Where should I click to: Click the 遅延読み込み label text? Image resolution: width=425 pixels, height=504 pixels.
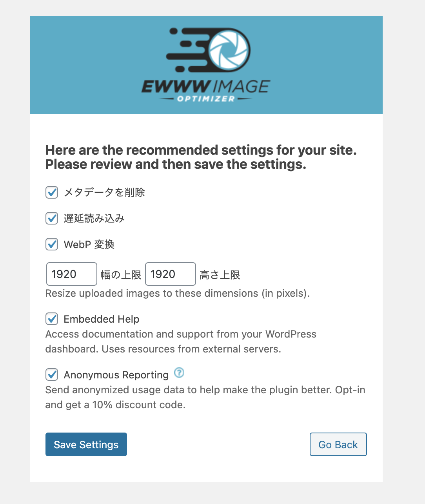pyautogui.click(x=94, y=218)
